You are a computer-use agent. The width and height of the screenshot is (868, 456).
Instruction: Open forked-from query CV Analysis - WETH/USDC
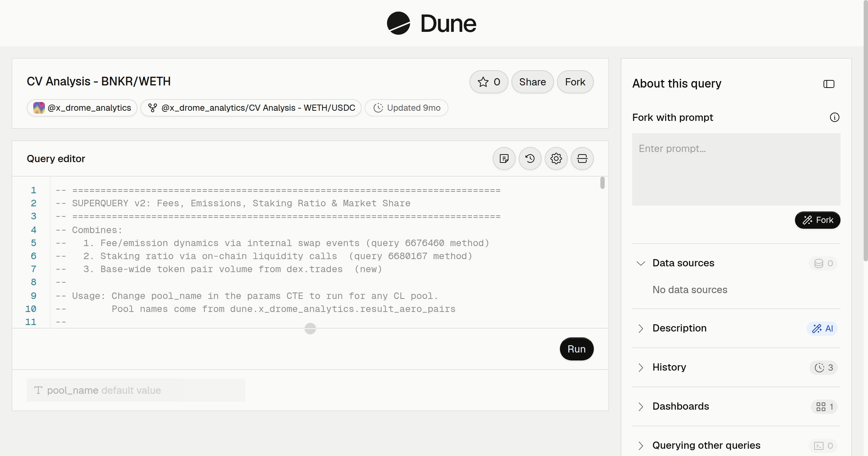tap(251, 108)
